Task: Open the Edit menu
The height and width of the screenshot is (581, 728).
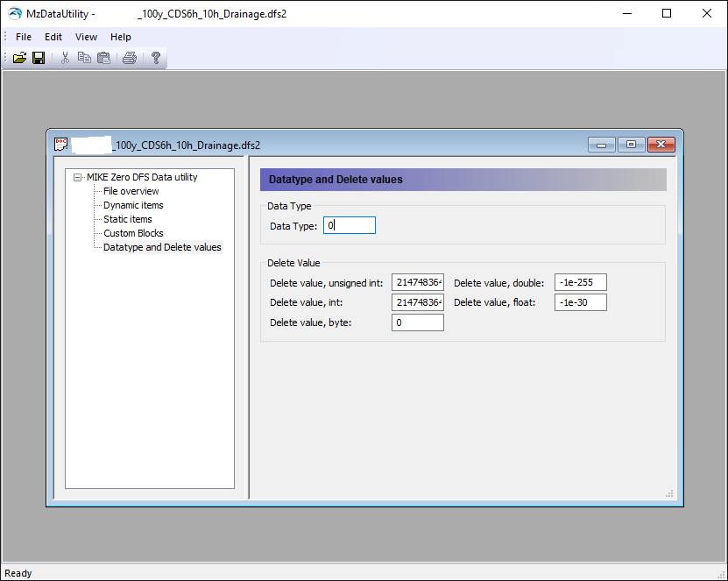Action: 53,37
